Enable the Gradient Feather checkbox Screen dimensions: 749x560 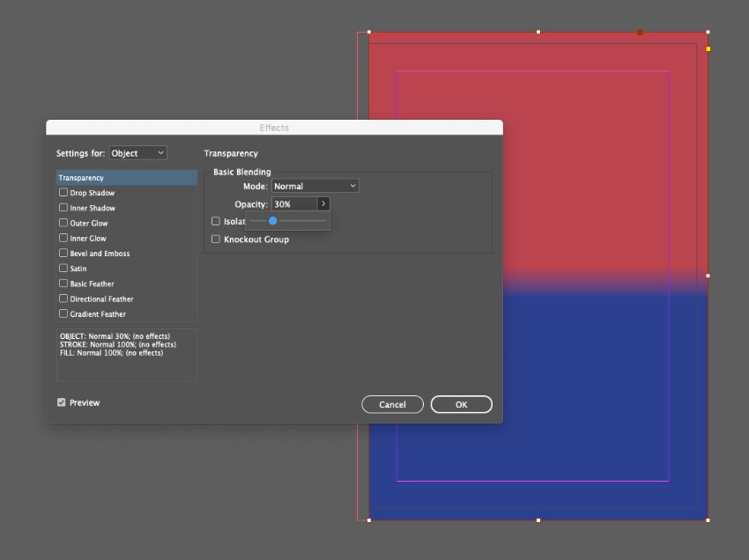63,313
